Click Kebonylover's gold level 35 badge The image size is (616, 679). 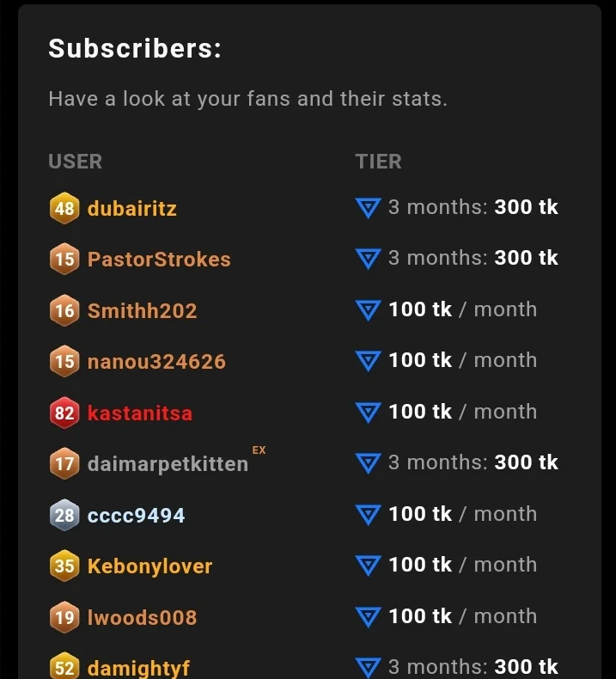pyautogui.click(x=64, y=566)
